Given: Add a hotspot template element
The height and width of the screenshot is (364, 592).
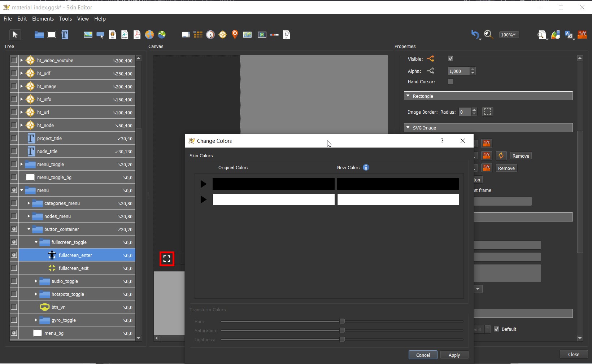Looking at the screenshot, I should point(223,35).
